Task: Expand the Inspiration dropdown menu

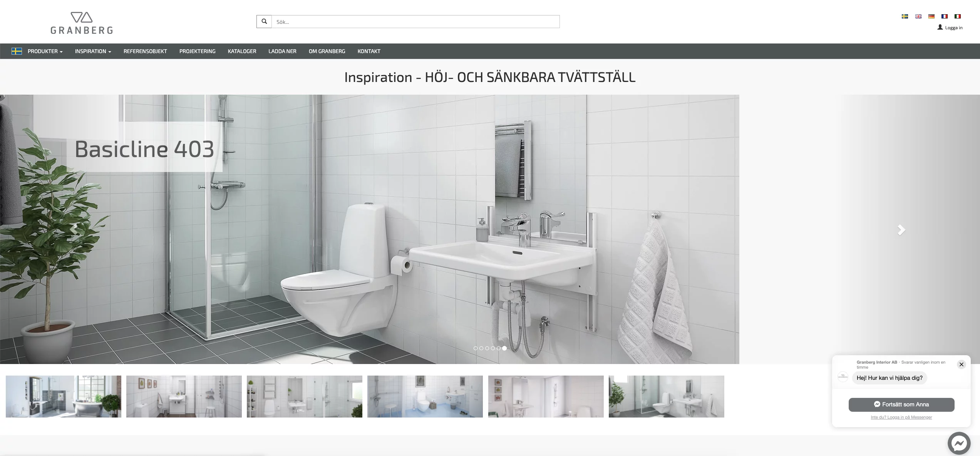Action: click(93, 51)
